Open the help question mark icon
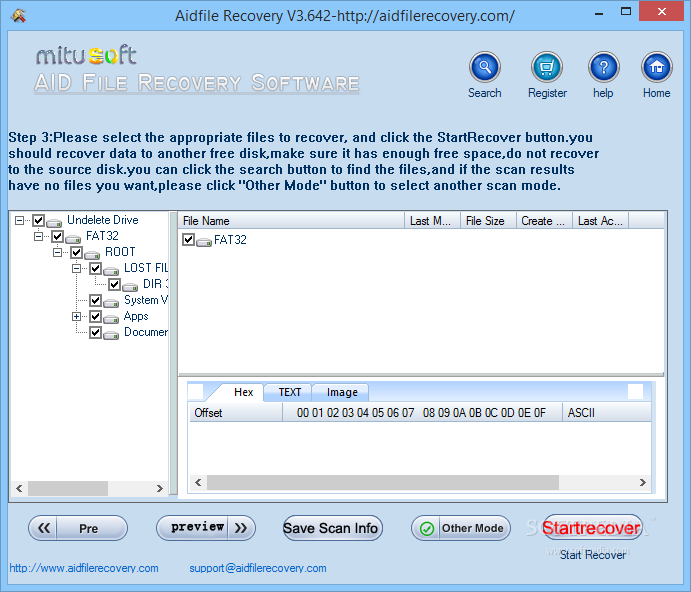 (604, 67)
